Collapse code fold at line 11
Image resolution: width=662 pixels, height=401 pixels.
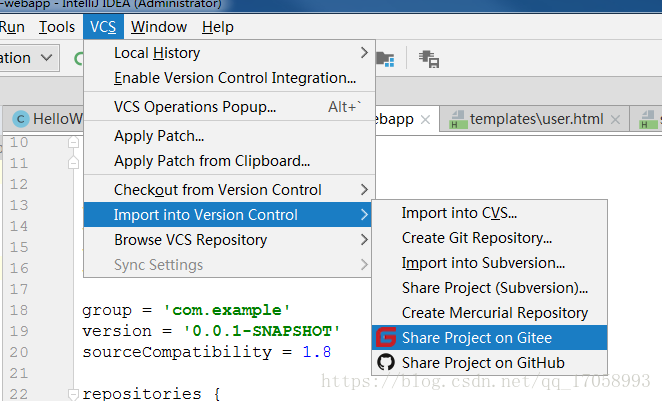pyautogui.click(x=73, y=163)
